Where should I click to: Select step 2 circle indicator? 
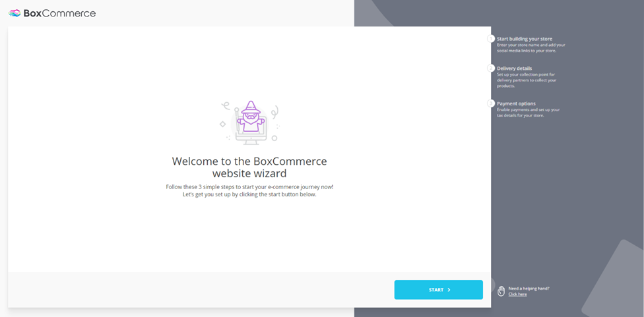491,68
